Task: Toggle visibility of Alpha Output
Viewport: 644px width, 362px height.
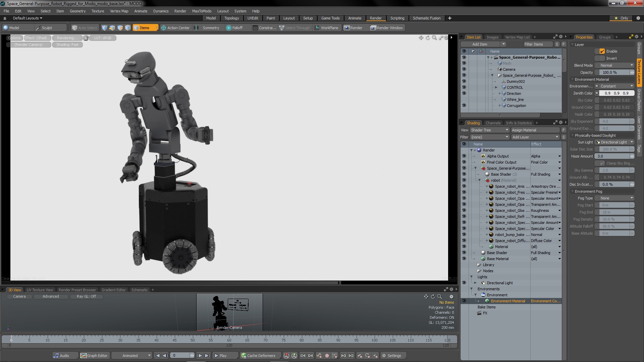Action: coord(464,156)
